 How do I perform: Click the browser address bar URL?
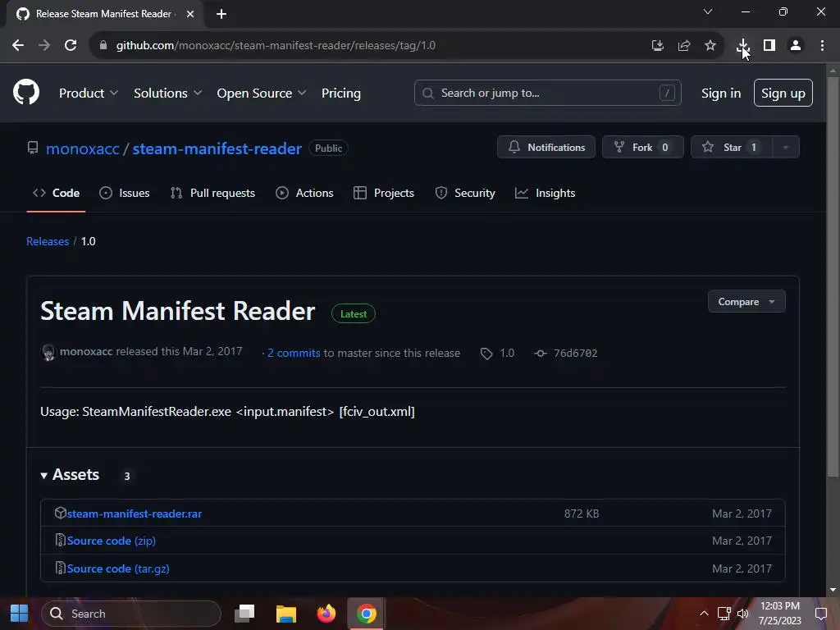coord(276,46)
